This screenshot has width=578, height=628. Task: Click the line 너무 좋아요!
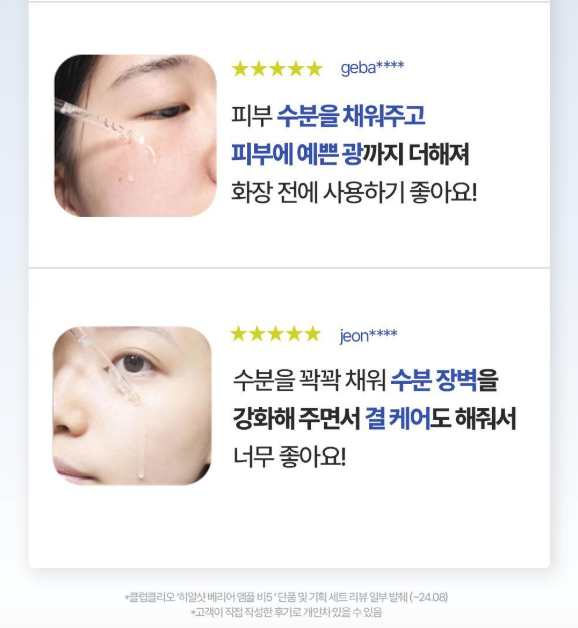pos(289,457)
